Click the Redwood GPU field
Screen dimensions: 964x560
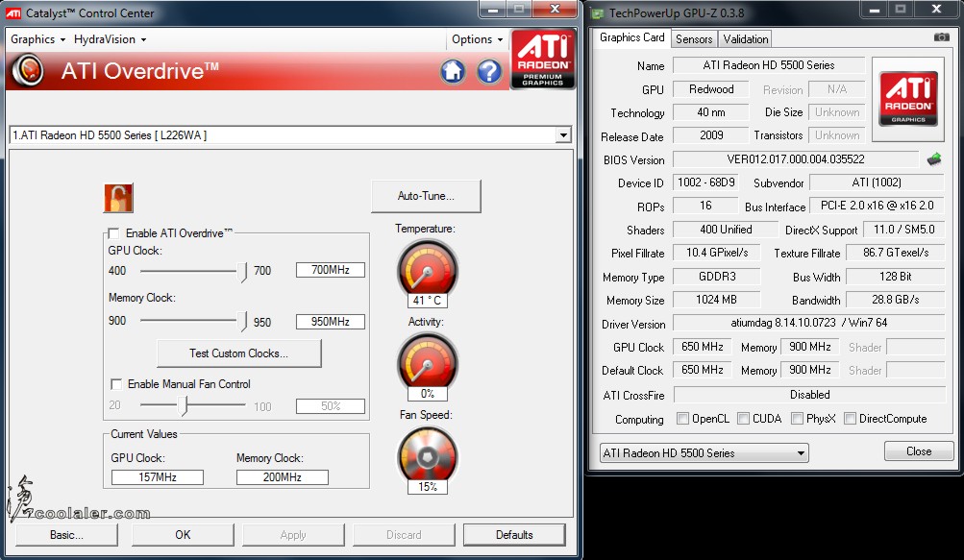(711, 89)
